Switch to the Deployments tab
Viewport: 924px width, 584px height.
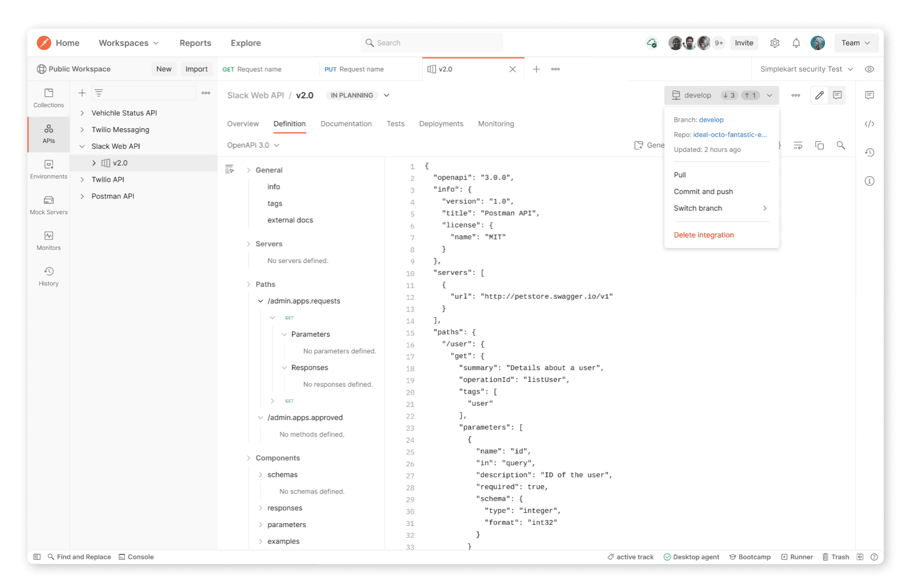(441, 124)
